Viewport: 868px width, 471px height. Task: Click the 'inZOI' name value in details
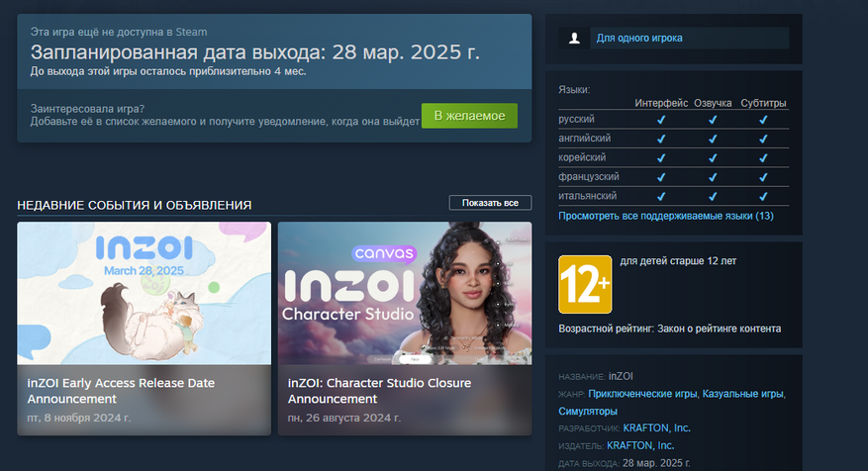[x=621, y=376]
